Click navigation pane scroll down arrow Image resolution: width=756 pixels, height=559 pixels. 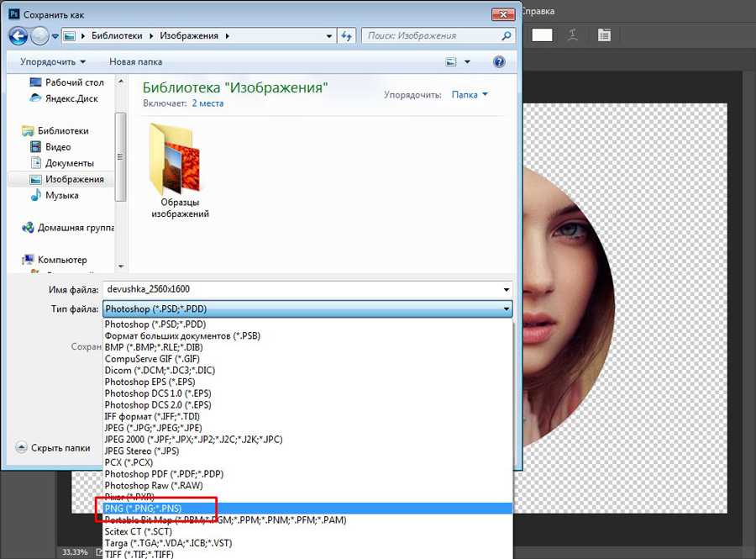[121, 266]
